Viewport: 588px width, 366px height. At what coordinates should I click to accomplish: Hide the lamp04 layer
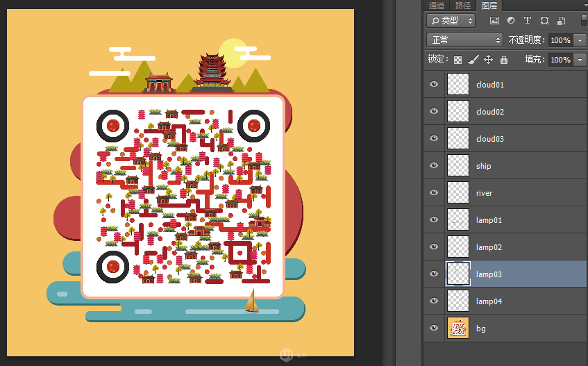(x=434, y=301)
